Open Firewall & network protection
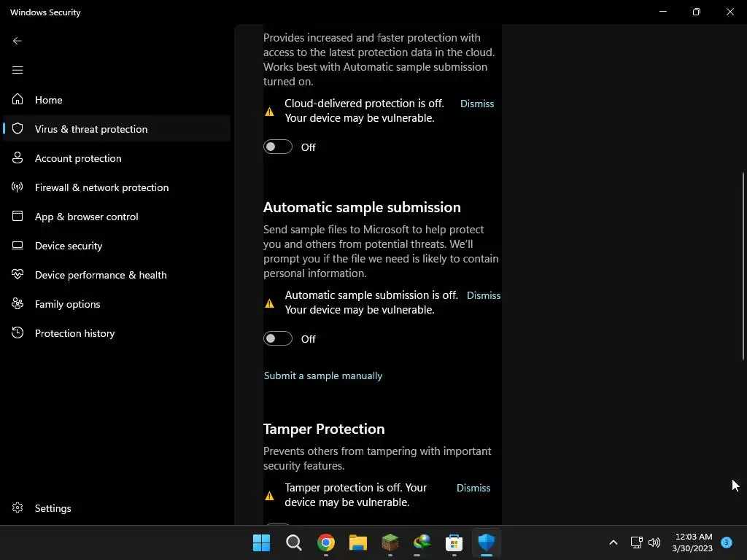747x560 pixels. click(x=117, y=187)
